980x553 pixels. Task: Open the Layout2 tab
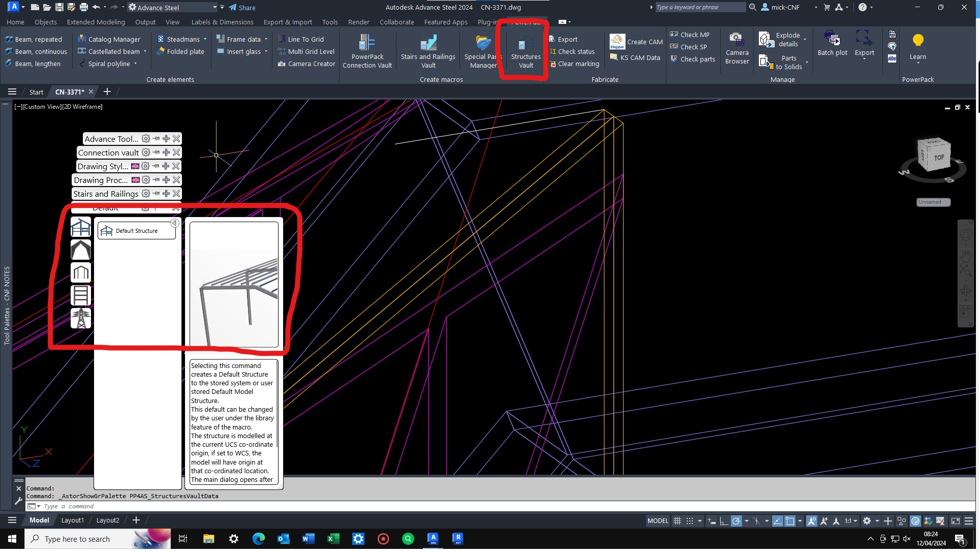(x=107, y=520)
